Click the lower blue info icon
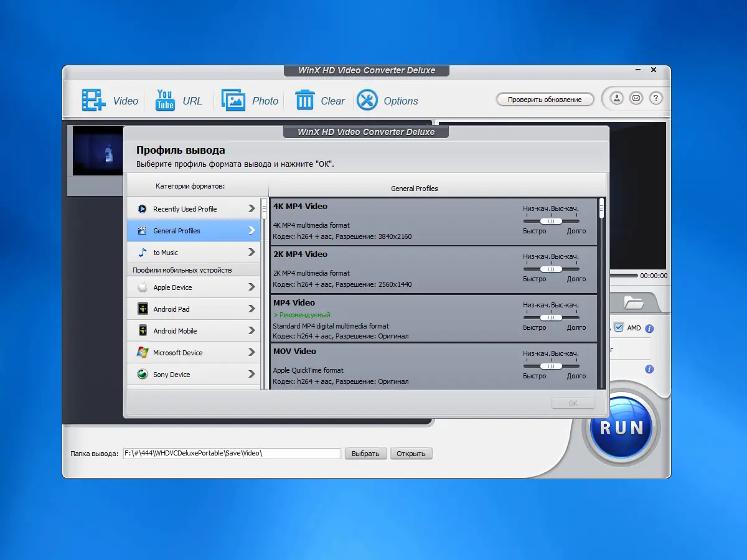 coord(649,370)
